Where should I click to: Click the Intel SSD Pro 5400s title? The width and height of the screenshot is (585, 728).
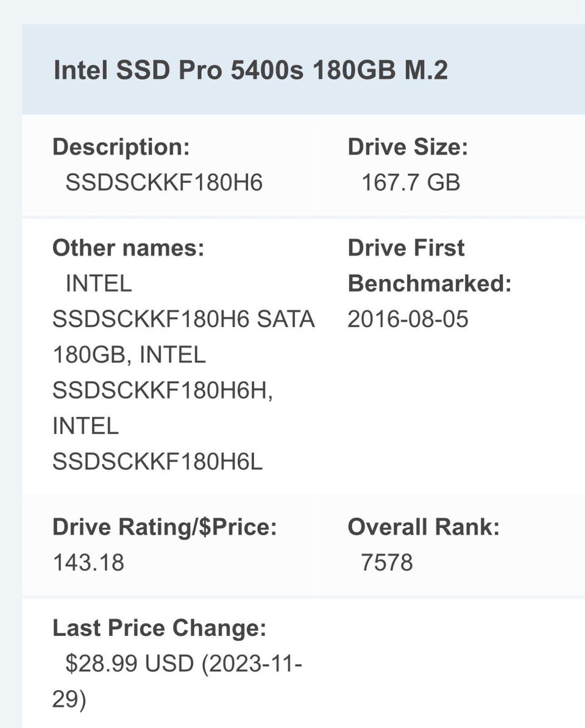[x=250, y=70]
